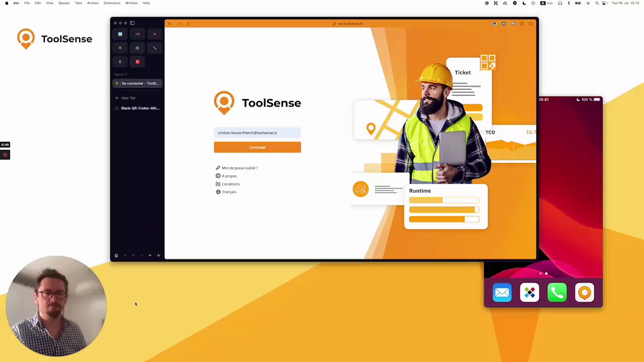Go back using the browser back arrow
This screenshot has width=644, height=362.
[x=170, y=24]
